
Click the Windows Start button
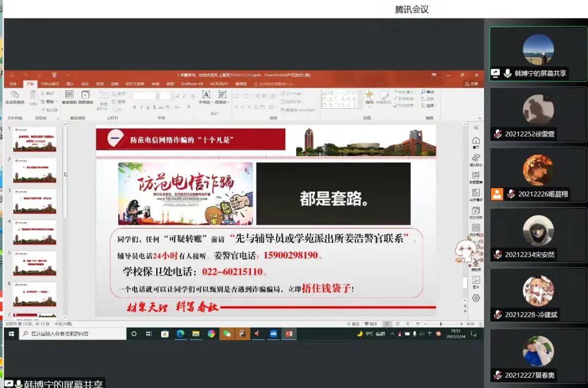[11, 334]
